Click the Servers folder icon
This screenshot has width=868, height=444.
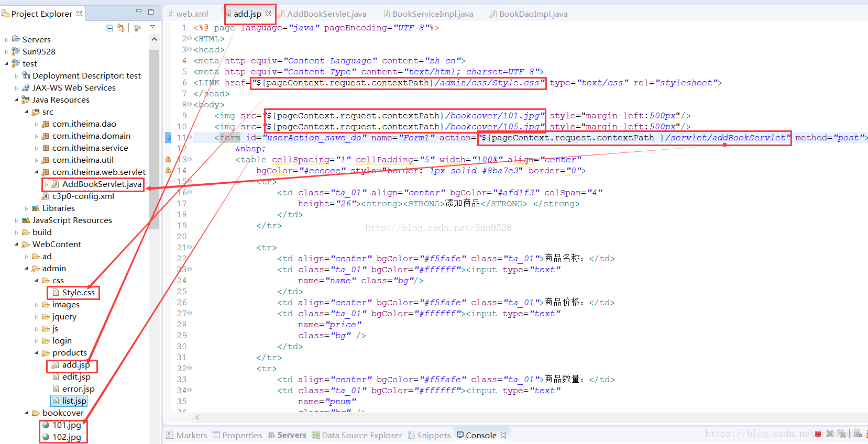tap(16, 39)
